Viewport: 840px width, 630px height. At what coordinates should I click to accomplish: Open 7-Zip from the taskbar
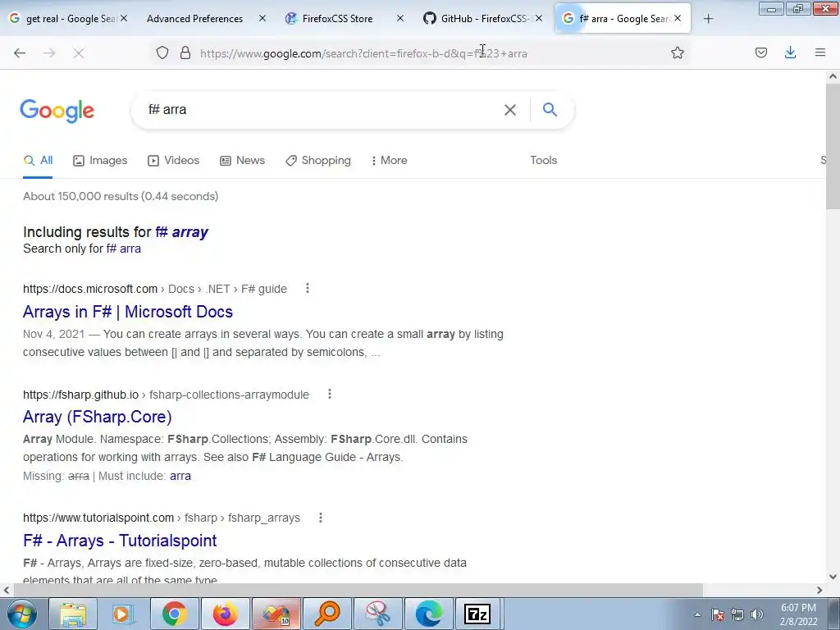477,614
